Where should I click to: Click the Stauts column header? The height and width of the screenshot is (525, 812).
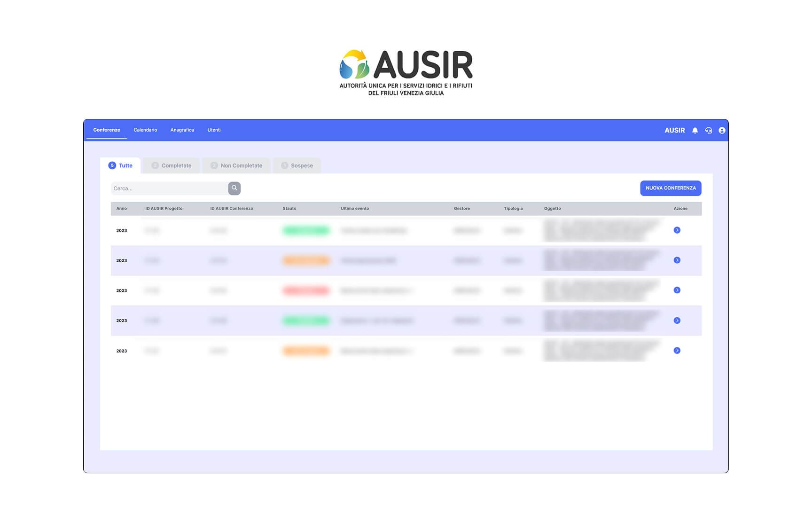click(289, 208)
